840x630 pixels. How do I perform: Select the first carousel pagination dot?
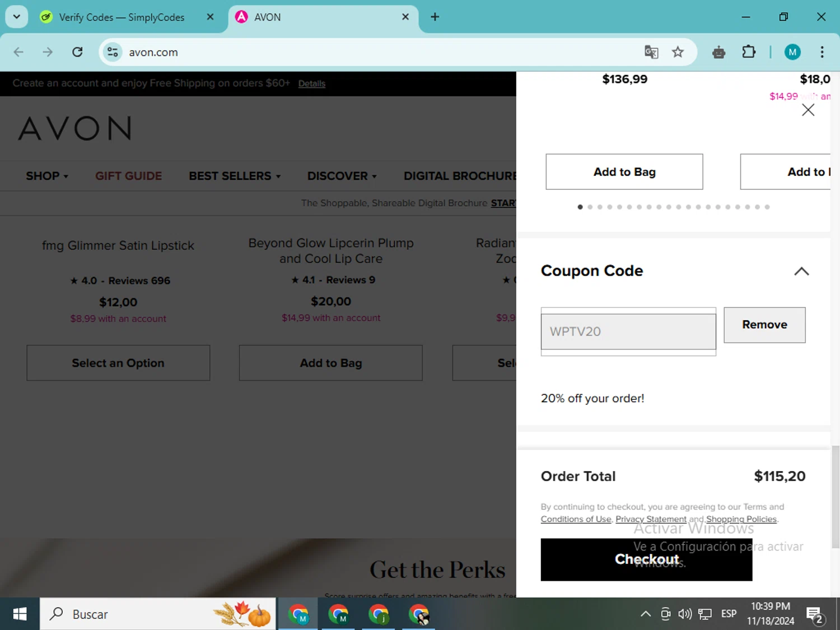pos(580,207)
